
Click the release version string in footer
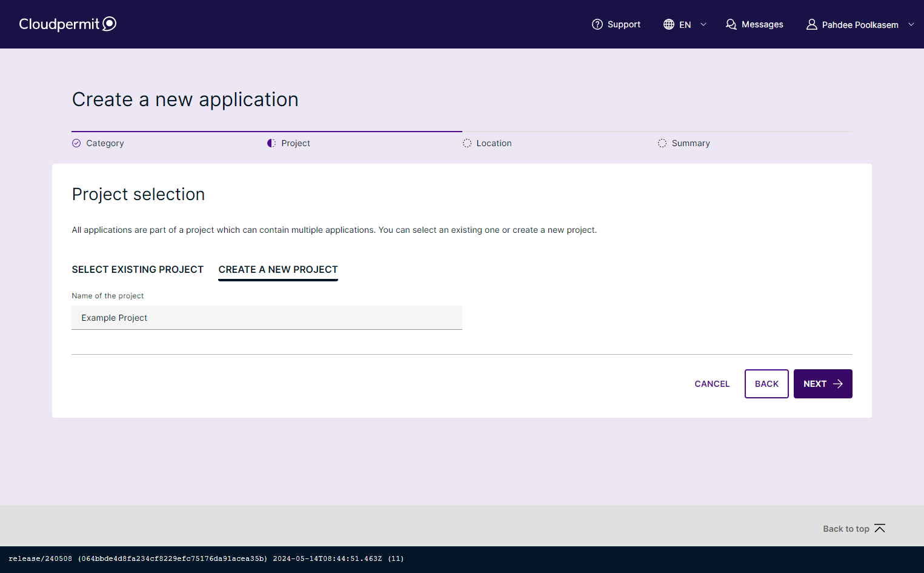206,558
